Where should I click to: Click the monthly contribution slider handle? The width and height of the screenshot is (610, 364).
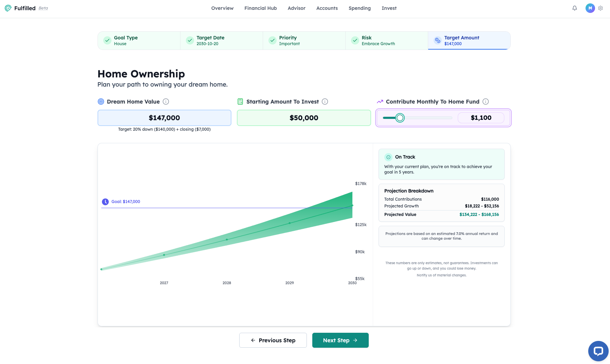[x=400, y=118]
